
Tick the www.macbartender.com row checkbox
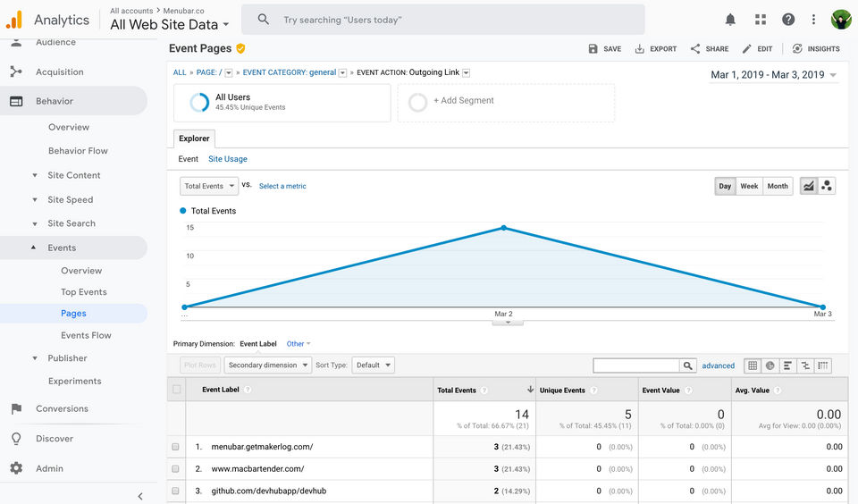point(176,469)
